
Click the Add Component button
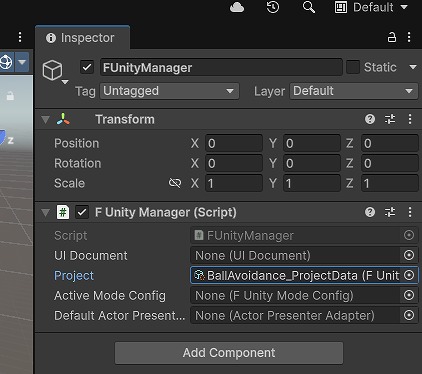229,353
